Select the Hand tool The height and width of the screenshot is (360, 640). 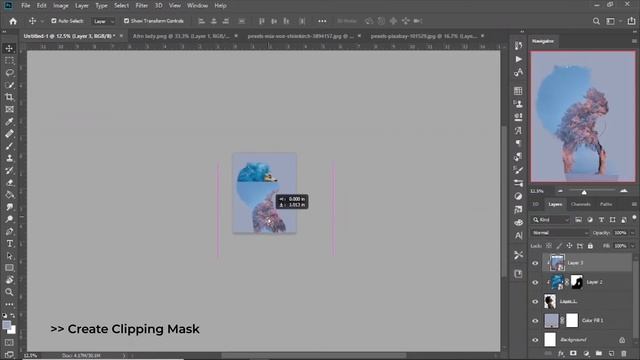[9, 280]
